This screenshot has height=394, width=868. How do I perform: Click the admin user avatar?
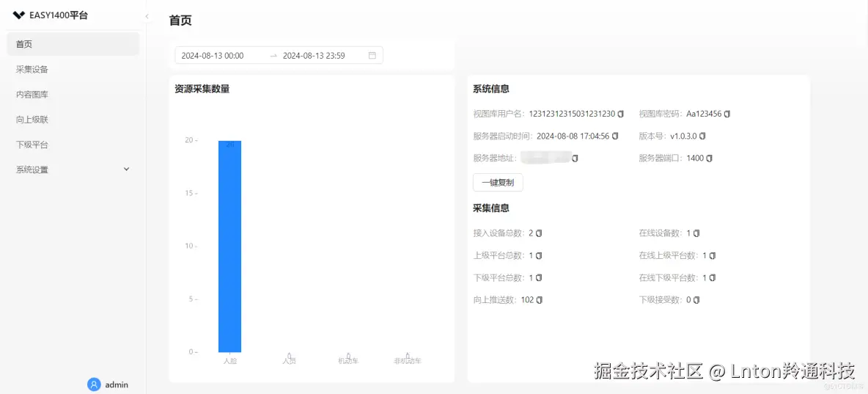[x=94, y=384]
